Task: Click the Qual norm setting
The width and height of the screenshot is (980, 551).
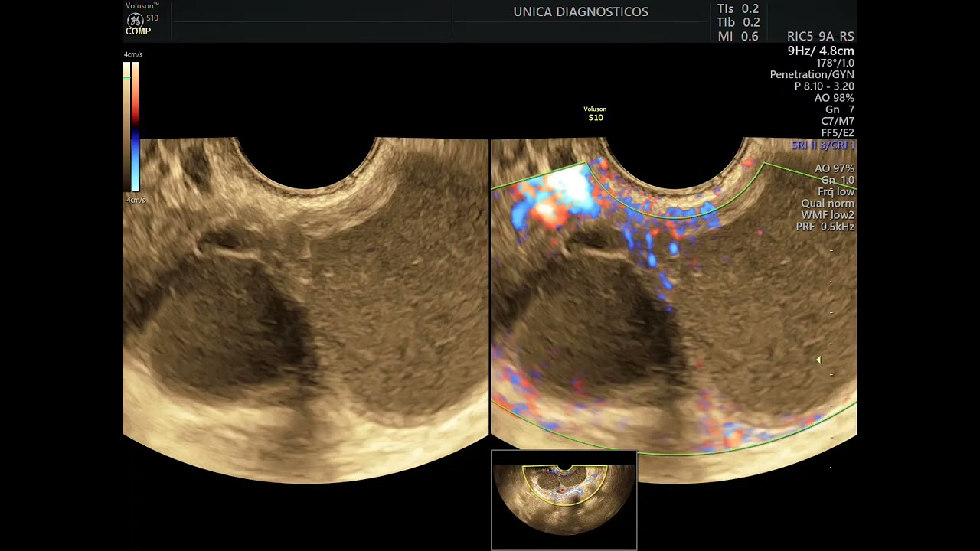Action: [828, 204]
